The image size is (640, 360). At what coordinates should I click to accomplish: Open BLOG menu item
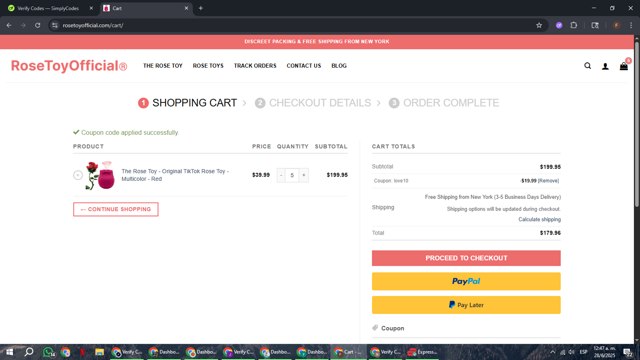click(x=339, y=66)
